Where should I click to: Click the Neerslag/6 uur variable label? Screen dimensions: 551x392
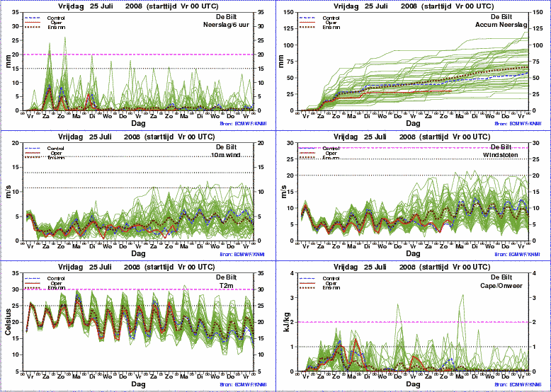[x=226, y=25]
